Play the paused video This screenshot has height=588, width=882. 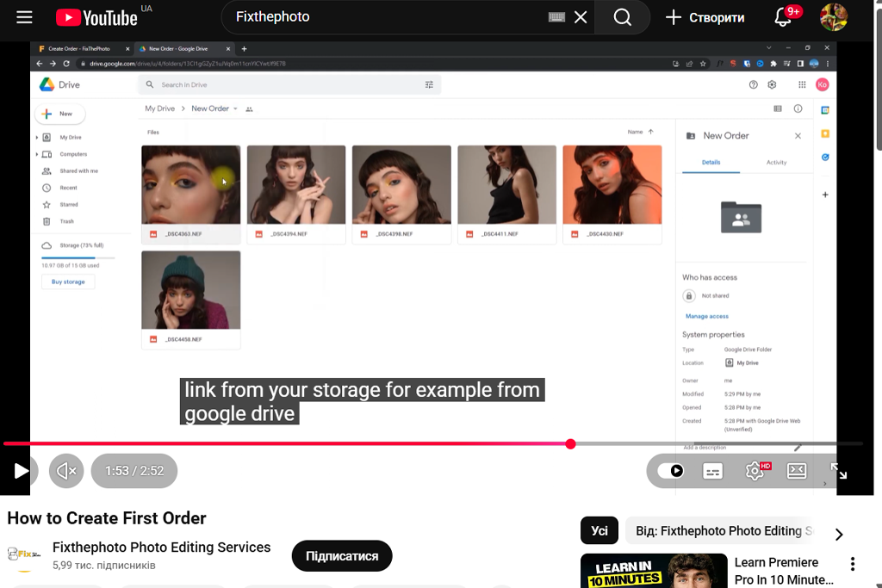[21, 471]
